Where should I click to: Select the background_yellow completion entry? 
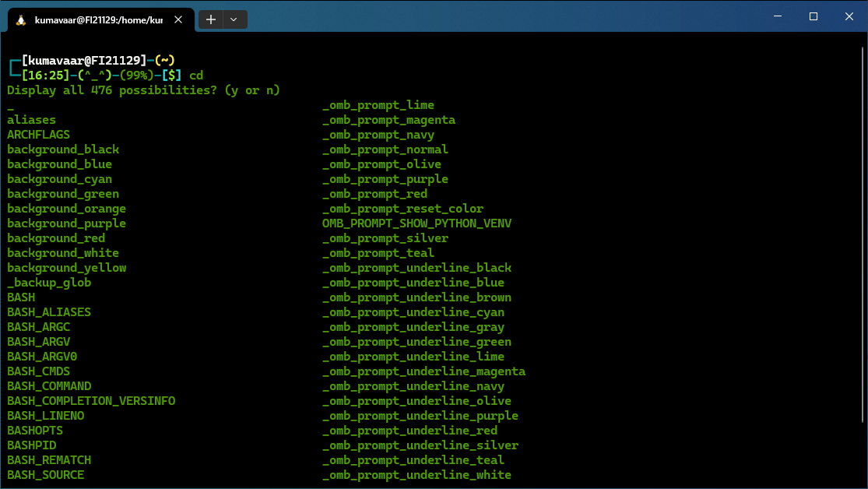[x=66, y=267]
